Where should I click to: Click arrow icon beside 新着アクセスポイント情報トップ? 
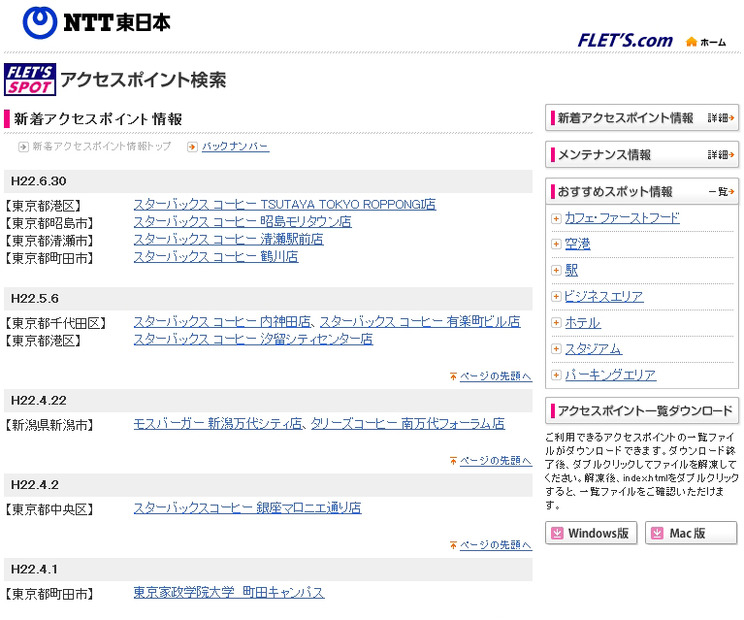click(x=23, y=147)
